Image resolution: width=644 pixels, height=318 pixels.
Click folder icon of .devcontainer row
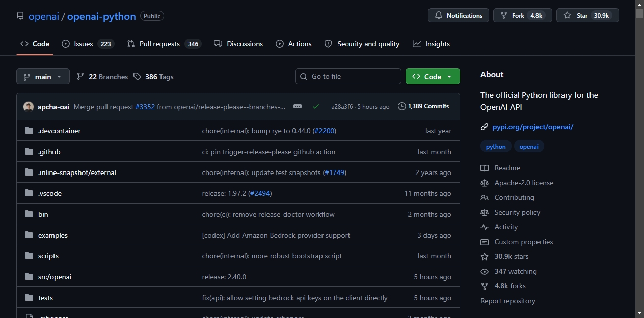[x=29, y=131]
